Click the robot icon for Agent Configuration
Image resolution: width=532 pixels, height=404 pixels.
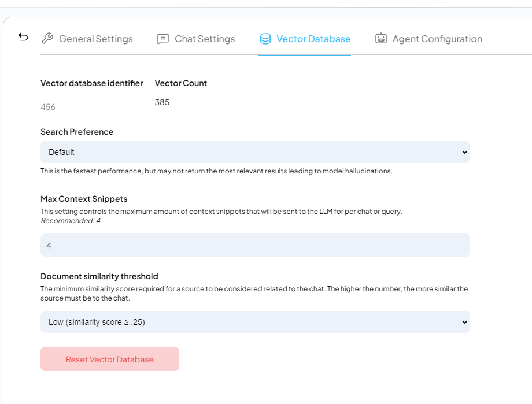pos(380,38)
